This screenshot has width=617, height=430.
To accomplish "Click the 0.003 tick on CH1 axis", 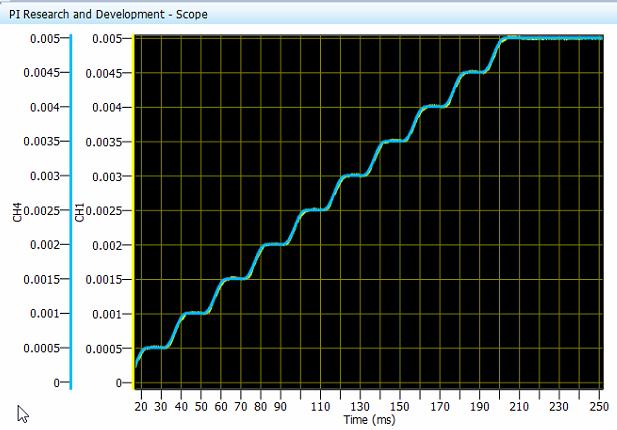I will (x=107, y=177).
